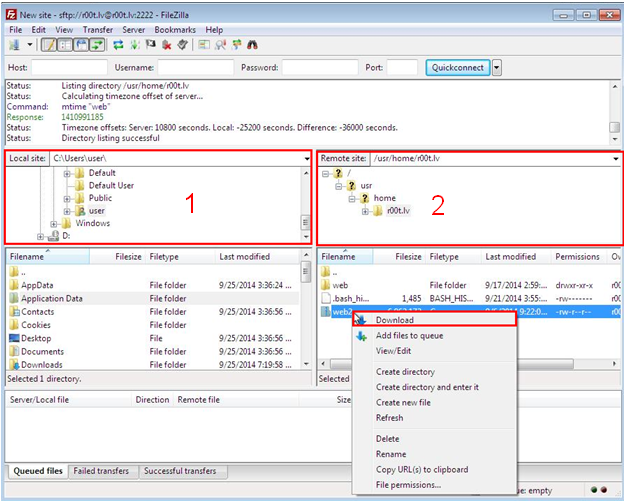626x503 pixels.
Task: Open the directory comparison icon
Action: click(220, 45)
